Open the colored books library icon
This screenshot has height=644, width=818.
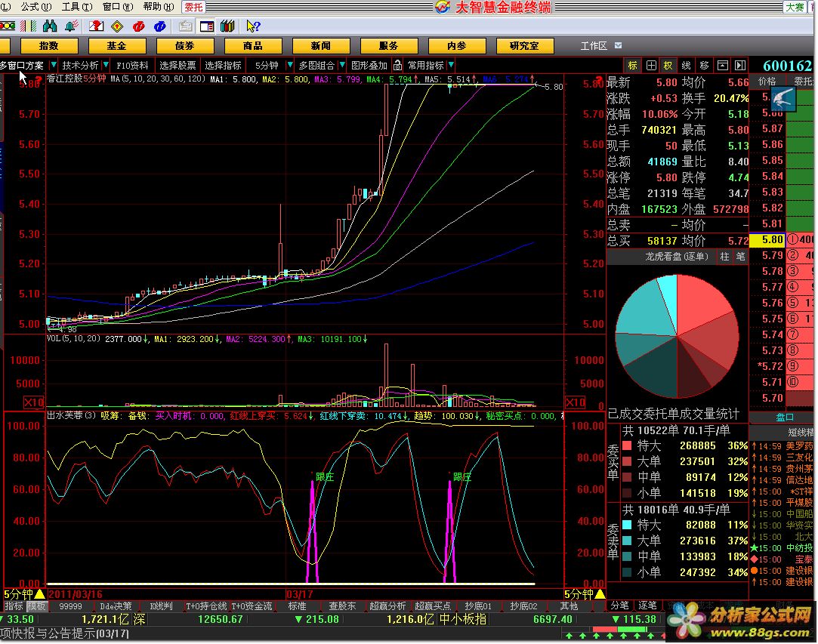[x=228, y=26]
